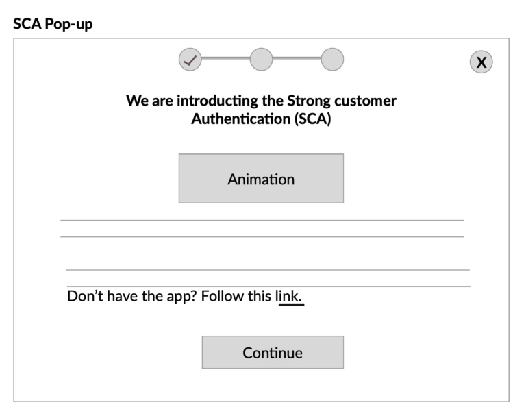Close the SCA pop-up with the X button

[481, 62]
